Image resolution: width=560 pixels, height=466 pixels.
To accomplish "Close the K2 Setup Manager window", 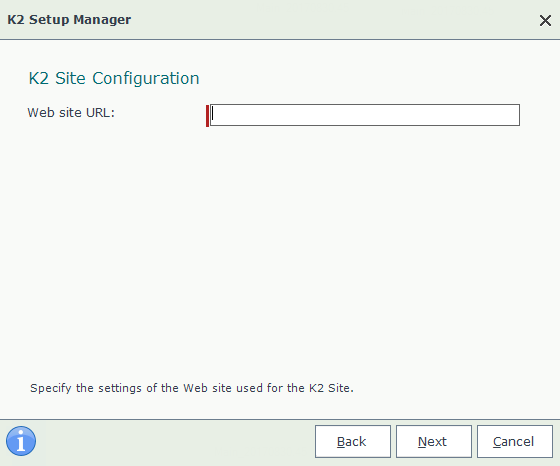I will click(545, 20).
